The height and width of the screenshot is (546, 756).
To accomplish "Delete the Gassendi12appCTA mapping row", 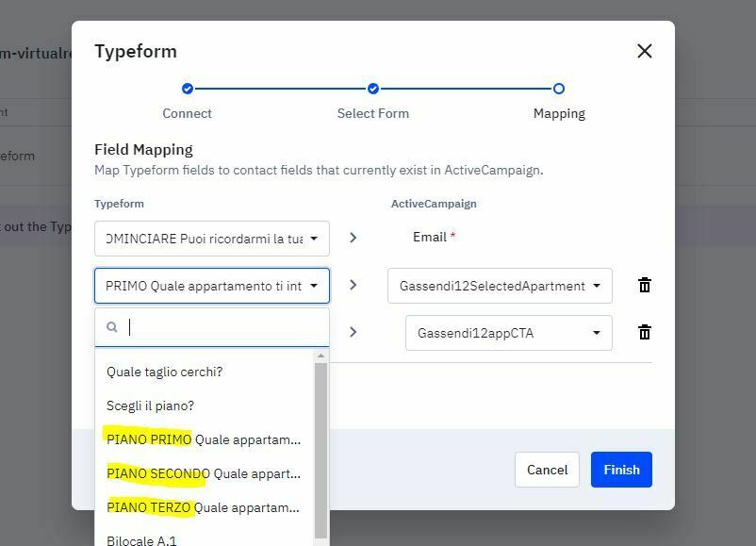I will coord(644,332).
